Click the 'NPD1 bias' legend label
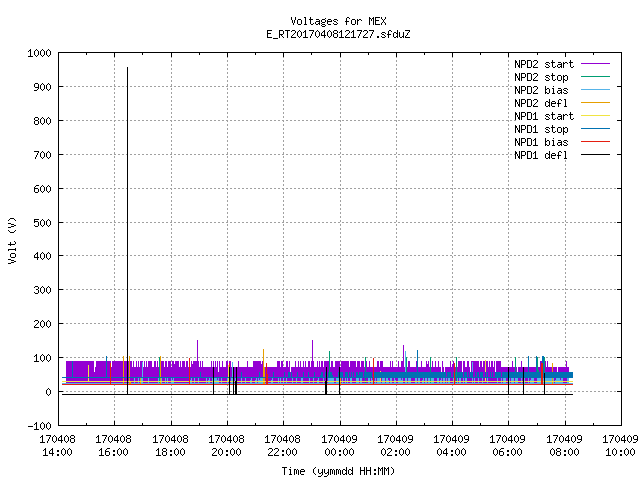Image resolution: width=640 pixels, height=480 pixels. pos(541,142)
